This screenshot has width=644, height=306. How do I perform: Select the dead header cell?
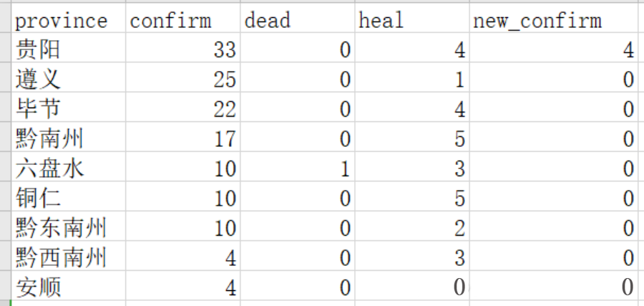(x=297, y=20)
